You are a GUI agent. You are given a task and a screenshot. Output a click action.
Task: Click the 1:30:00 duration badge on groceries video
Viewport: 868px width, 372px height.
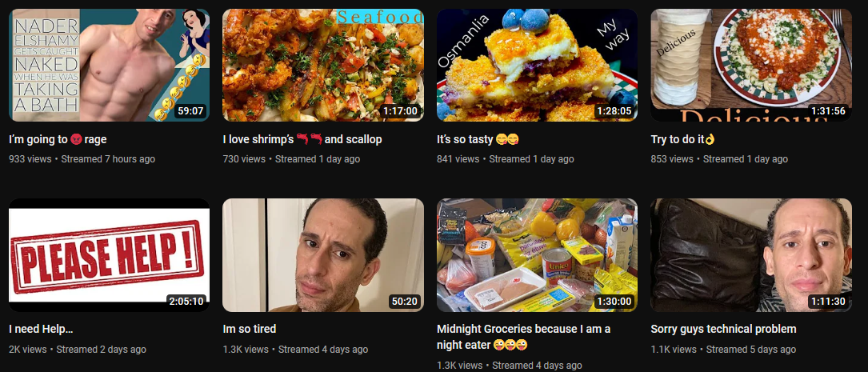point(614,302)
